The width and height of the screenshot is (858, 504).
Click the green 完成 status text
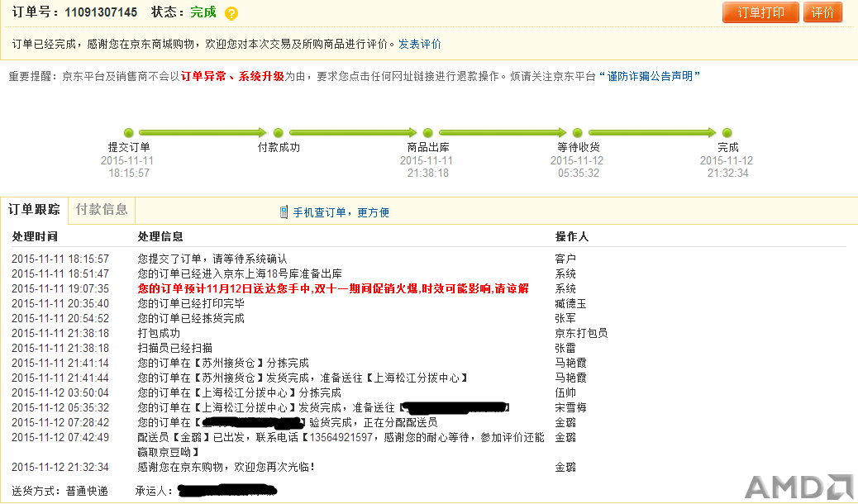203,12
